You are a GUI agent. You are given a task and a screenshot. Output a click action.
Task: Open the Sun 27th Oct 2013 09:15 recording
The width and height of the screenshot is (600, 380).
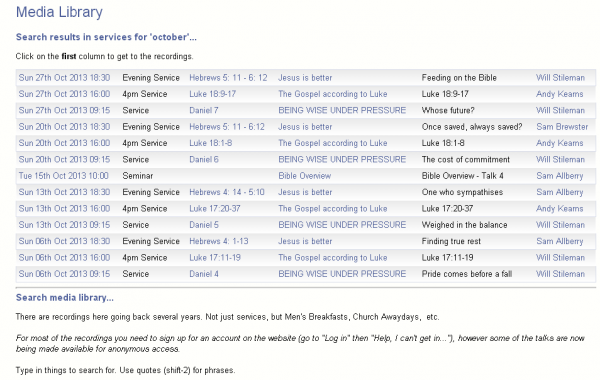tap(64, 111)
